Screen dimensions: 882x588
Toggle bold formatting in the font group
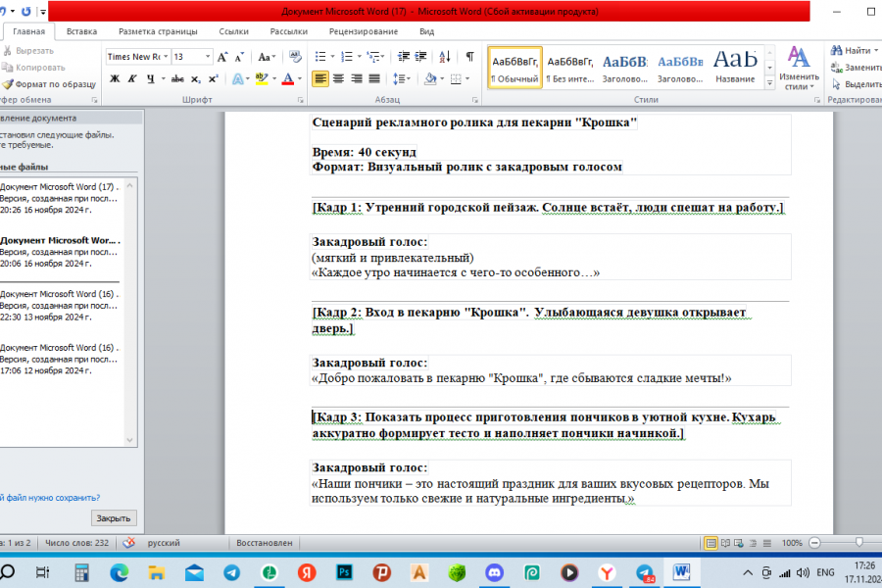click(x=115, y=78)
